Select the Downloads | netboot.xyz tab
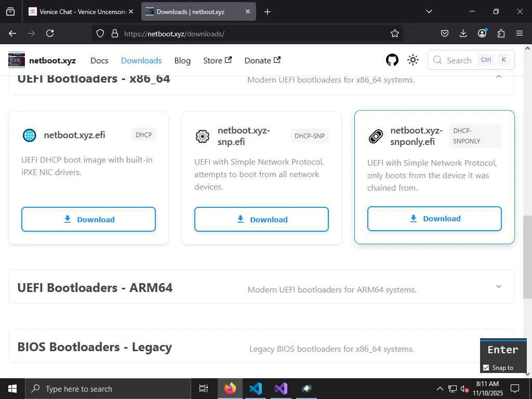The image size is (532, 399). (198, 11)
